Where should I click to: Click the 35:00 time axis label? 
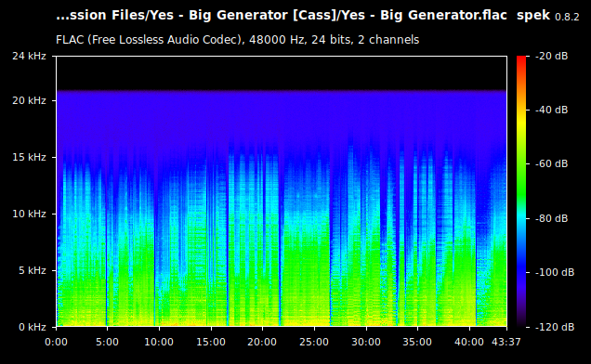pyautogui.click(x=417, y=342)
